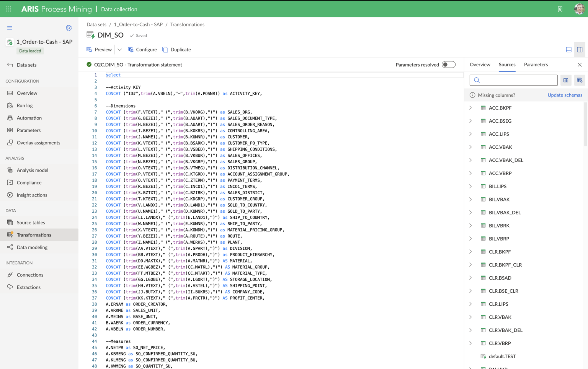
Task: Expand the BIL.VBRK tree node
Action: pyautogui.click(x=471, y=225)
